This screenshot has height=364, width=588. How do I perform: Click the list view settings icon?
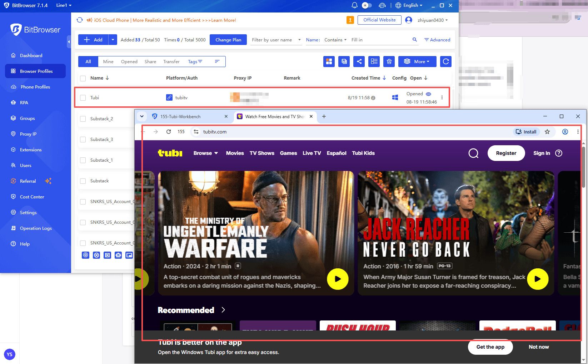(374, 61)
